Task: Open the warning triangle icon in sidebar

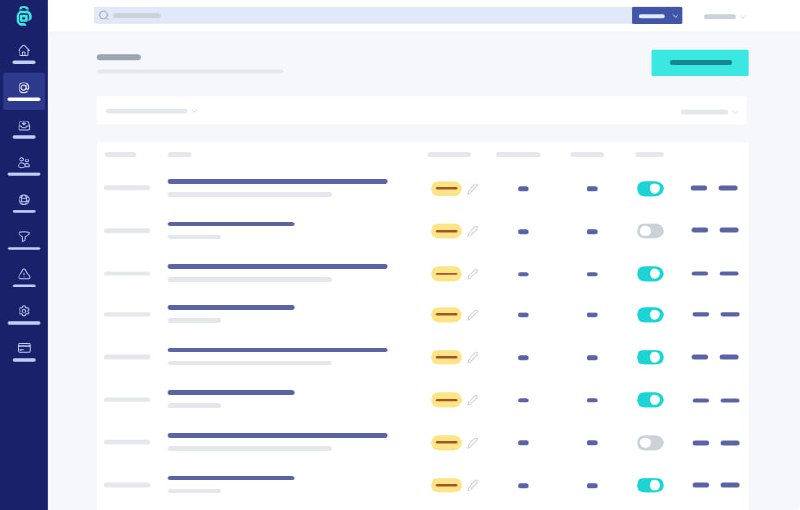Action: 24,274
